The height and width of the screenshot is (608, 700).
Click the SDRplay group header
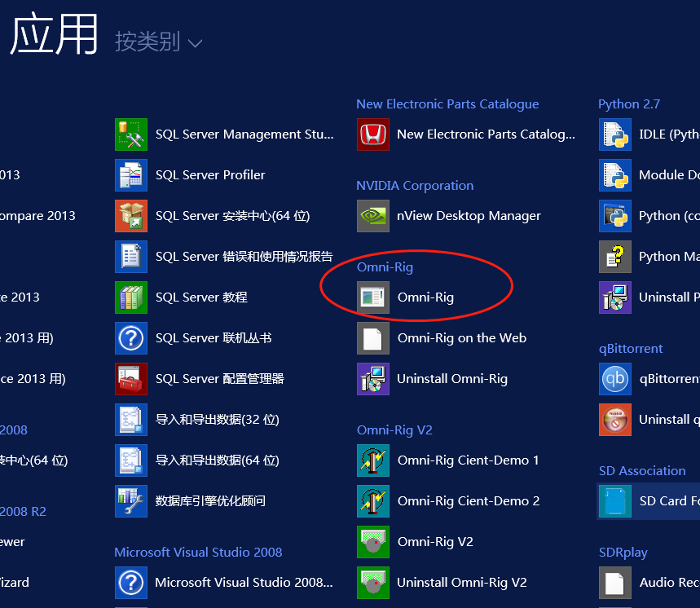tap(623, 553)
